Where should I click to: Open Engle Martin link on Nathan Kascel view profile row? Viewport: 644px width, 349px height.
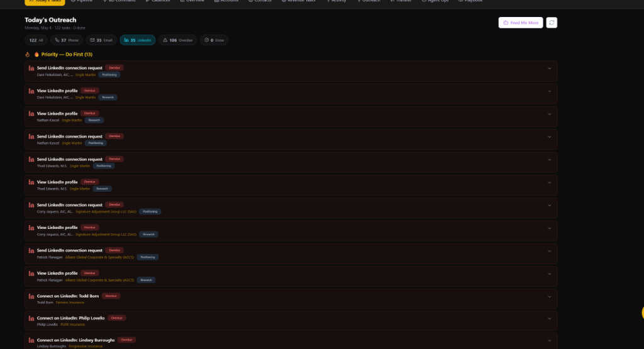click(72, 120)
